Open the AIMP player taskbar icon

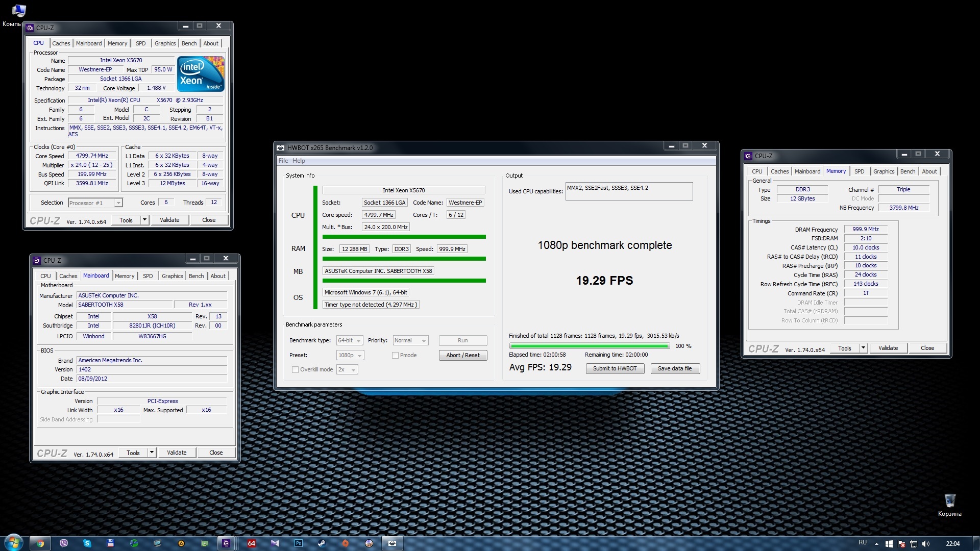pos(181,543)
